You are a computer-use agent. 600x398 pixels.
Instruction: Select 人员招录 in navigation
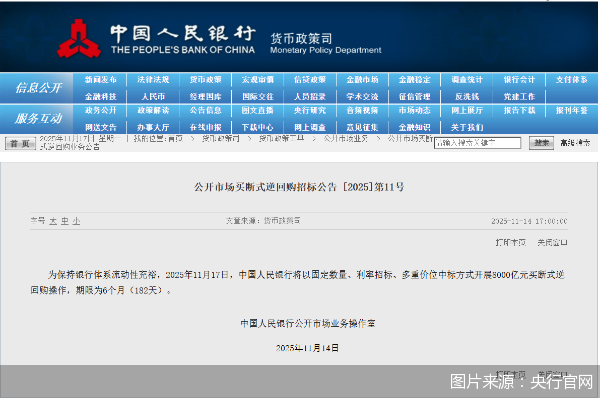[x=310, y=96]
